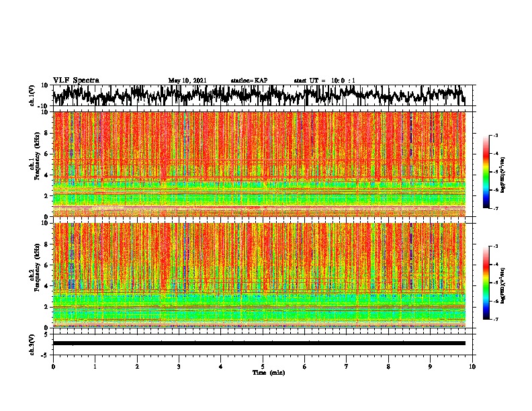The image size is (532, 411).
Task: Click the "6" kHz tick on ch.2 spectrogram axis
Action: pos(48,265)
